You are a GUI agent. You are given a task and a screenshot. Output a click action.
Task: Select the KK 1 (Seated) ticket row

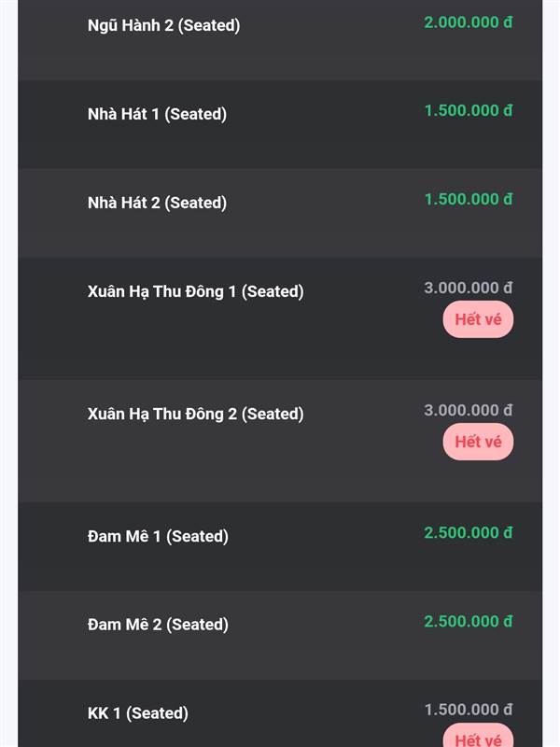[x=280, y=713]
